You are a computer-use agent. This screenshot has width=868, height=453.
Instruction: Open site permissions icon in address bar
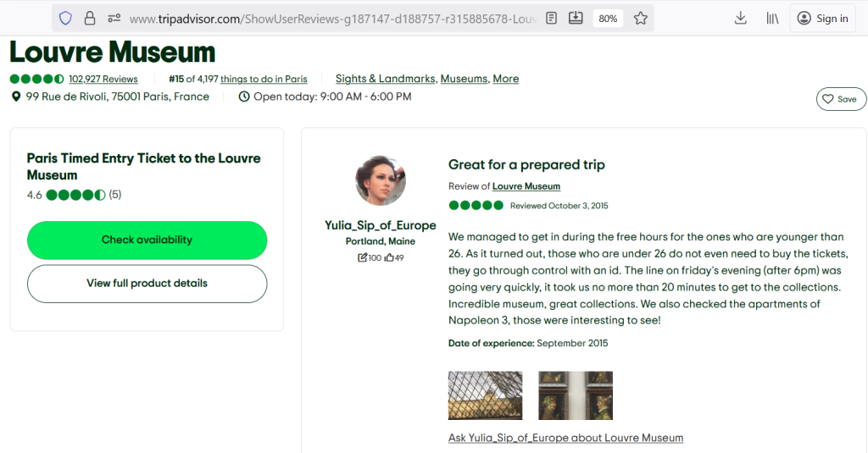114,19
